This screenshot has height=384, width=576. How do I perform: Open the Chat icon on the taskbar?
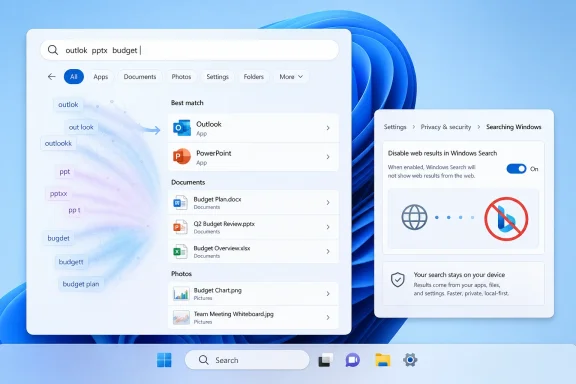coord(353,360)
